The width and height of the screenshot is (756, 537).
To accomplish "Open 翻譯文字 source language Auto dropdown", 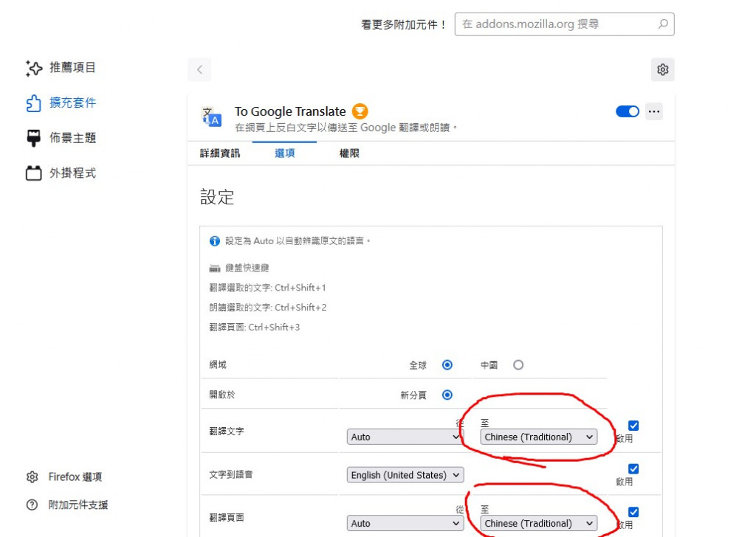I will (405, 437).
